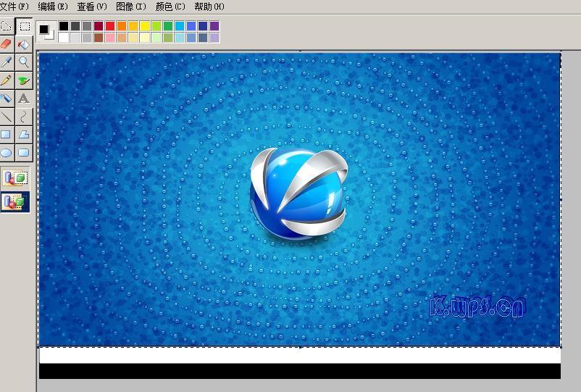Choose the Ellipse shape tool
Screen dimensions: 581x392
(x=7, y=153)
